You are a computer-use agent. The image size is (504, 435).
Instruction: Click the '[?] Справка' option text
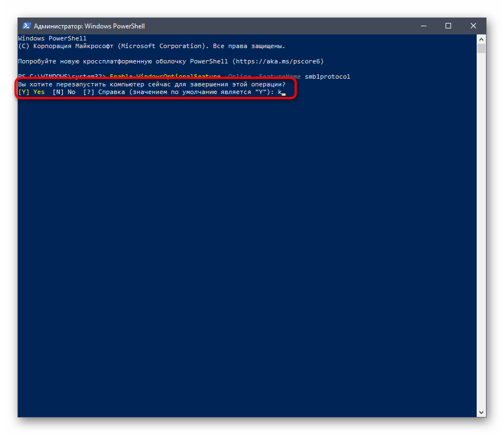pos(104,92)
